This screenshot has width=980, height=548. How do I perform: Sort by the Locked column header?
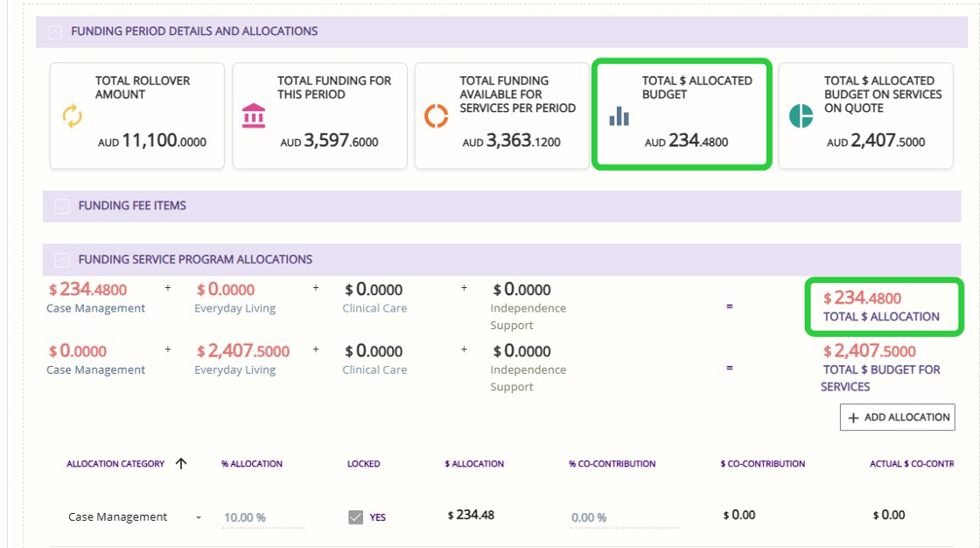(363, 464)
